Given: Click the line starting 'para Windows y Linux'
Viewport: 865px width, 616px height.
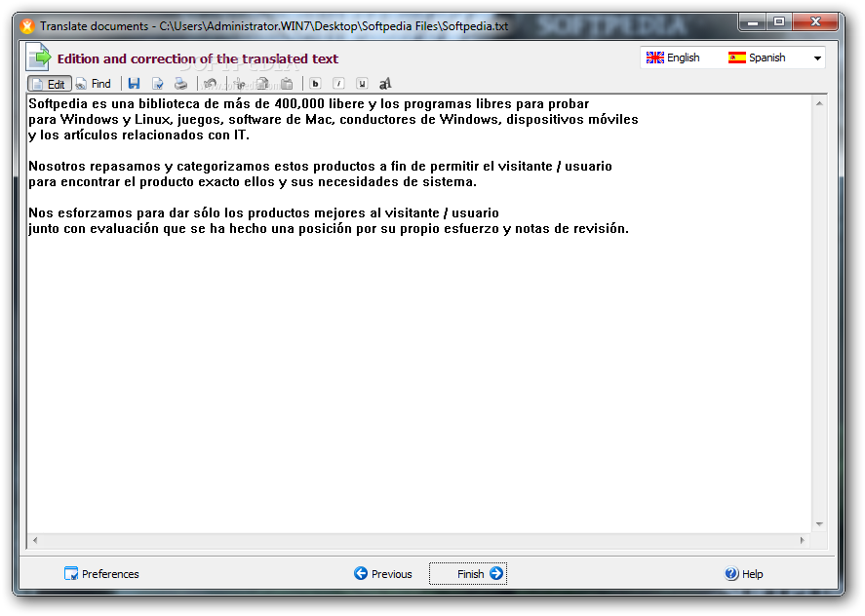Looking at the screenshot, I should (334, 120).
